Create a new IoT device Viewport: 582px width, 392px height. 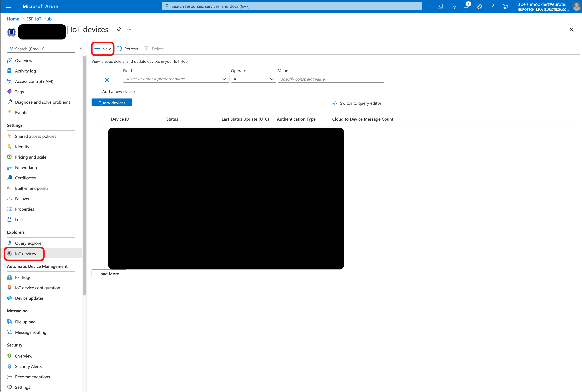tap(103, 49)
